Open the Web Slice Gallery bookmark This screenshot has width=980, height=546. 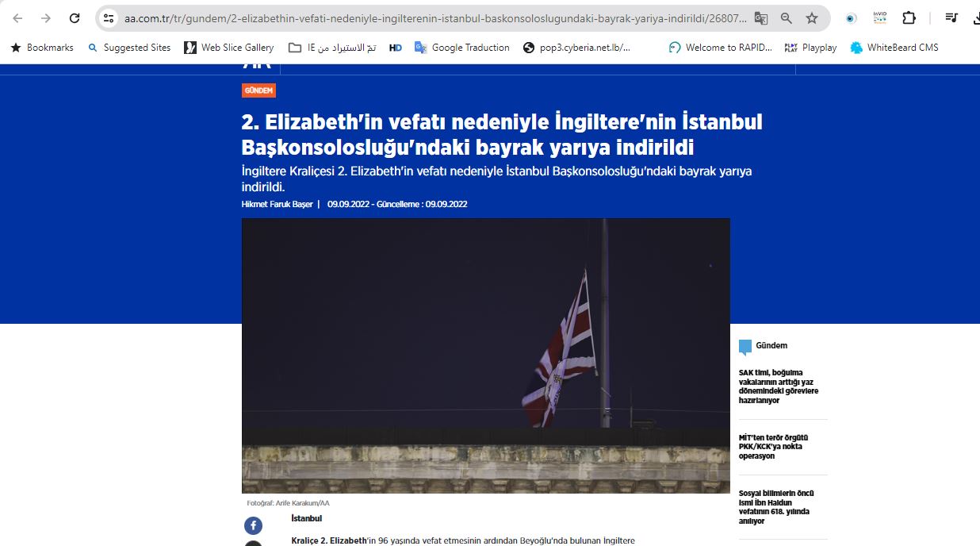pyautogui.click(x=228, y=48)
